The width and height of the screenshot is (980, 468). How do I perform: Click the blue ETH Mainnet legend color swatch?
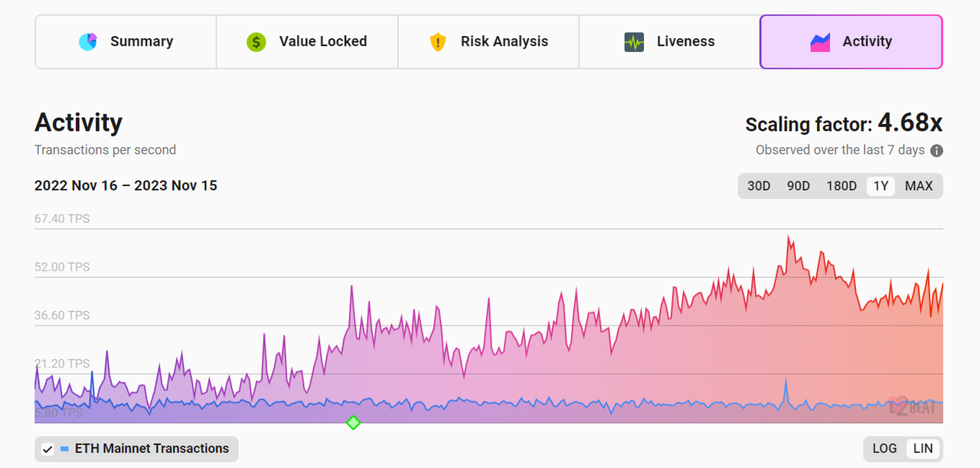[64, 449]
